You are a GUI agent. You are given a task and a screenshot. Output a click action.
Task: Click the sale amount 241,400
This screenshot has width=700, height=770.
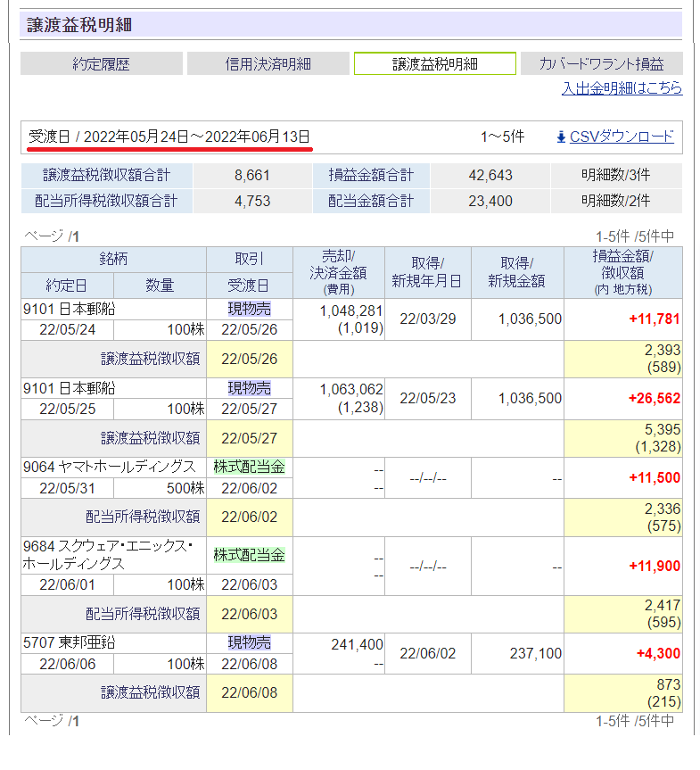(357, 645)
